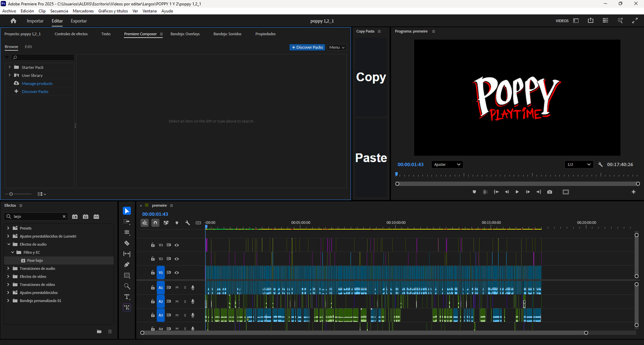
Task: Select the Track Select Forward tool
Action: pos(127,222)
